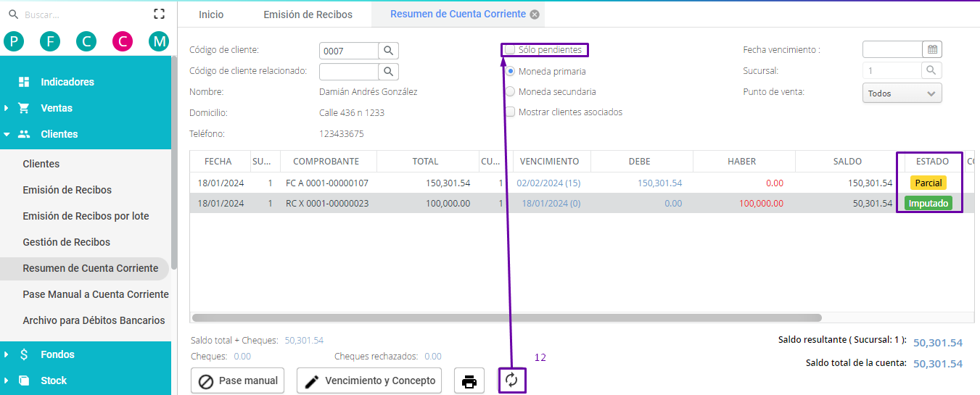Click the HABER value 100,000.00
This screenshot has height=395, width=980.
[x=761, y=204]
